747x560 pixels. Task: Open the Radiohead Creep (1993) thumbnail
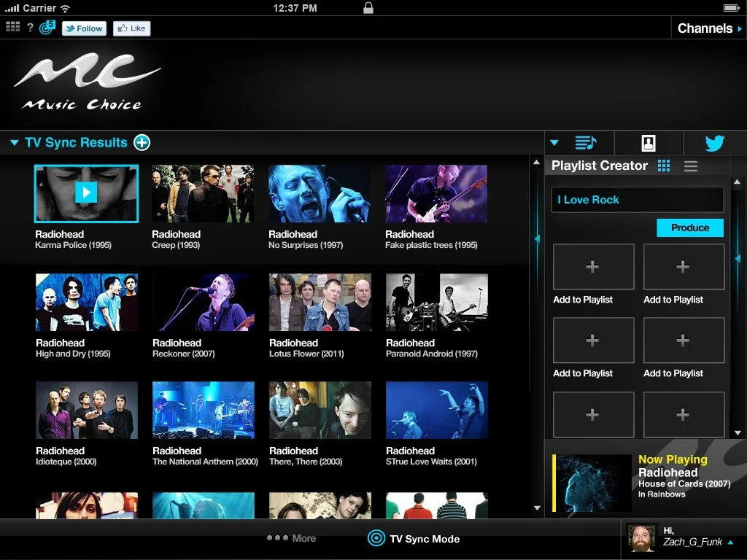coord(203,193)
